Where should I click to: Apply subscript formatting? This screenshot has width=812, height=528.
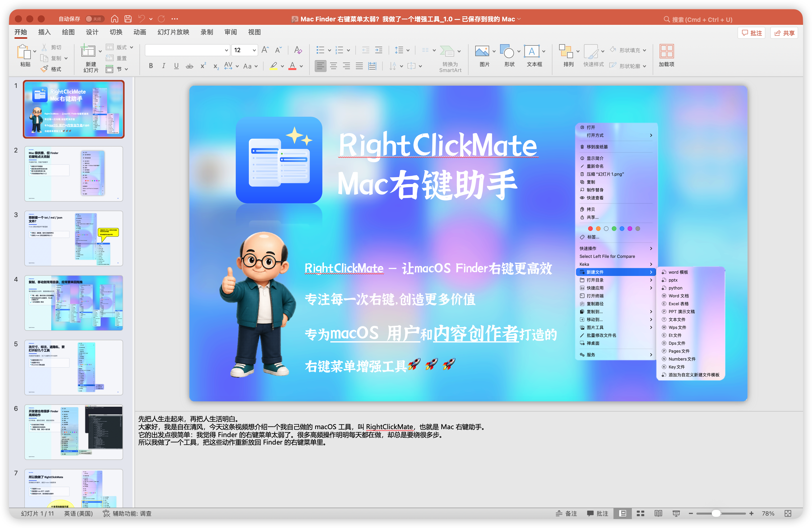pos(216,66)
